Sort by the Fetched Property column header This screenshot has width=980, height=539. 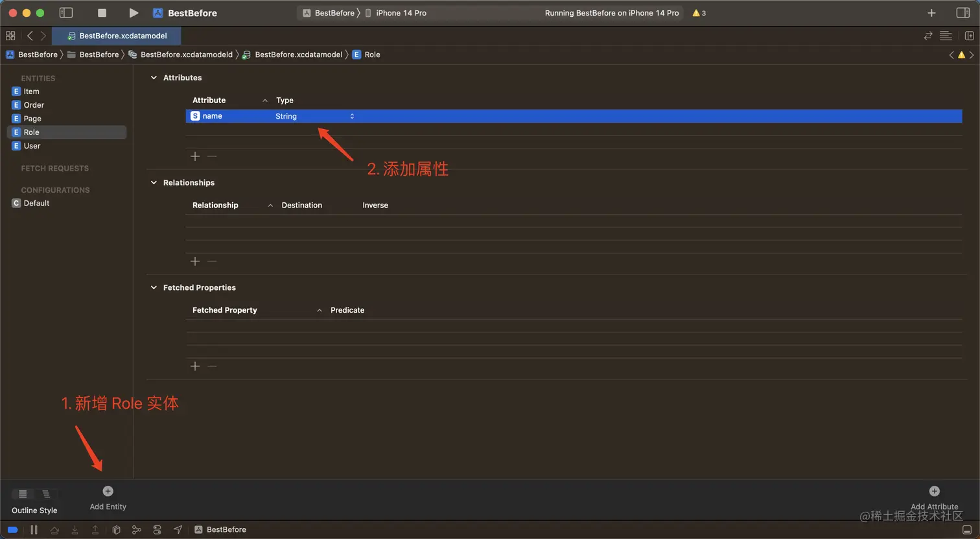tap(225, 311)
